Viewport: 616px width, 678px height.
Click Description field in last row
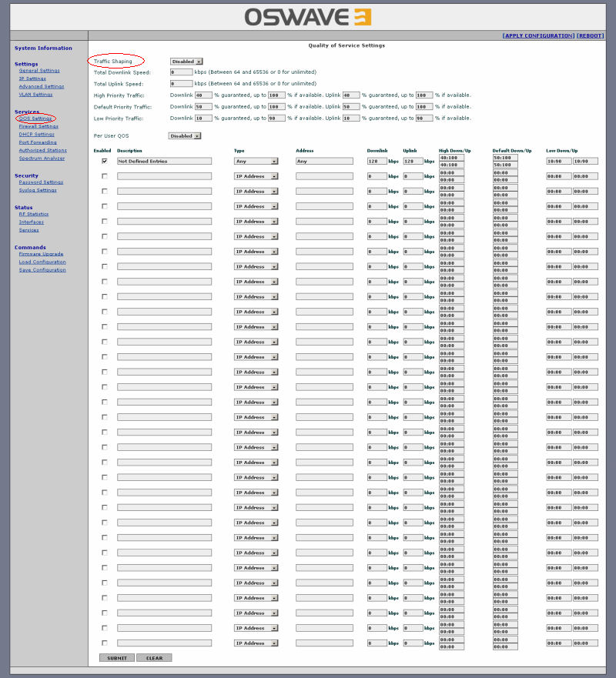point(164,643)
